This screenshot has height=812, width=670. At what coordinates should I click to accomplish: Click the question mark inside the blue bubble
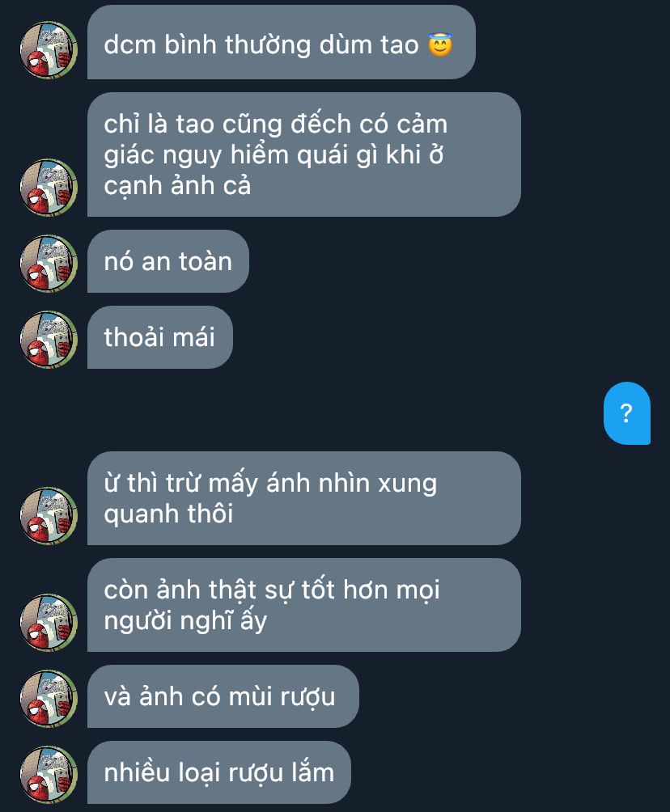click(x=626, y=413)
